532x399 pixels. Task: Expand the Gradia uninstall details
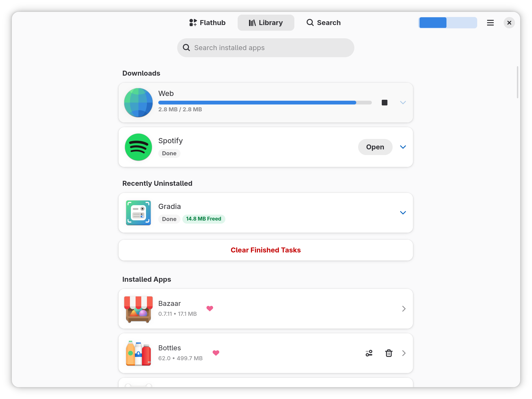pyautogui.click(x=403, y=213)
